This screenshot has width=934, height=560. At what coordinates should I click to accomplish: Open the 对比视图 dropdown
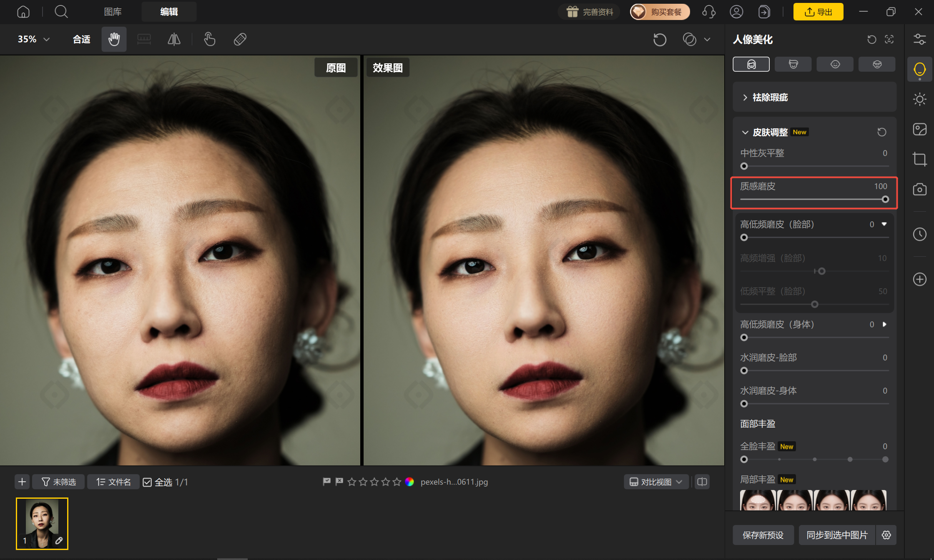(656, 482)
